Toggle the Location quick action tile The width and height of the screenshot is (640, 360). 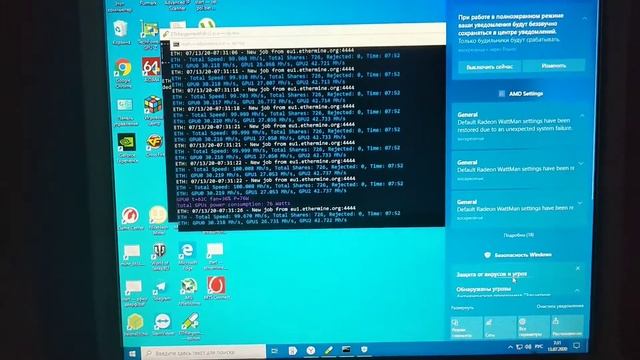(567, 326)
